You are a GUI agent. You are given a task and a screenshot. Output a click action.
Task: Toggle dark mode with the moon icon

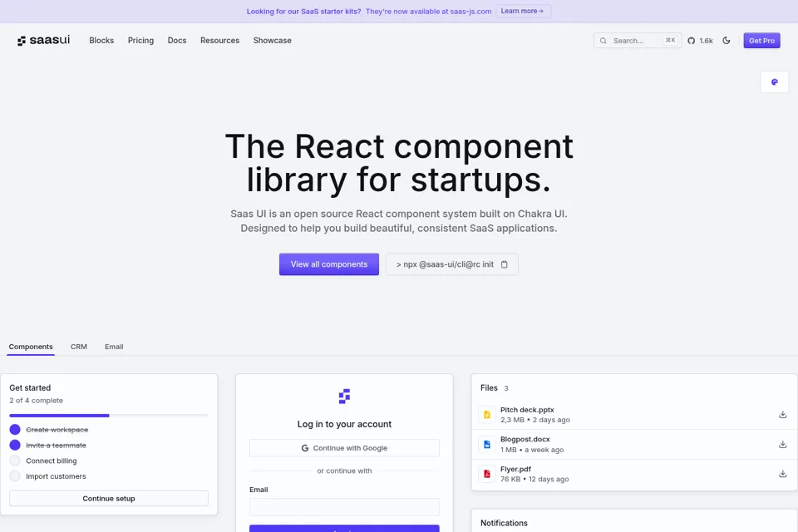(x=727, y=41)
